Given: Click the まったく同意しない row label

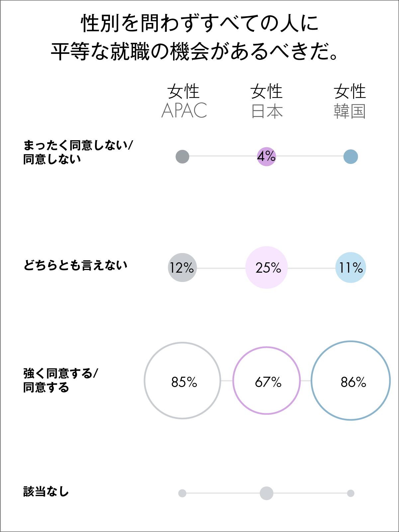Looking at the screenshot, I should coord(78,152).
